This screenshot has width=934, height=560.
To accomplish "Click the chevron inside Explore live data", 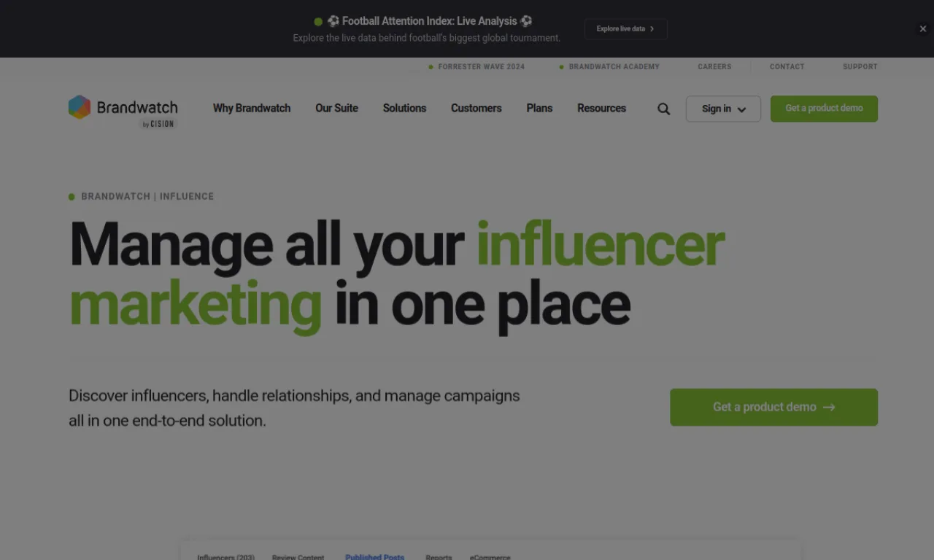I will pos(652,29).
